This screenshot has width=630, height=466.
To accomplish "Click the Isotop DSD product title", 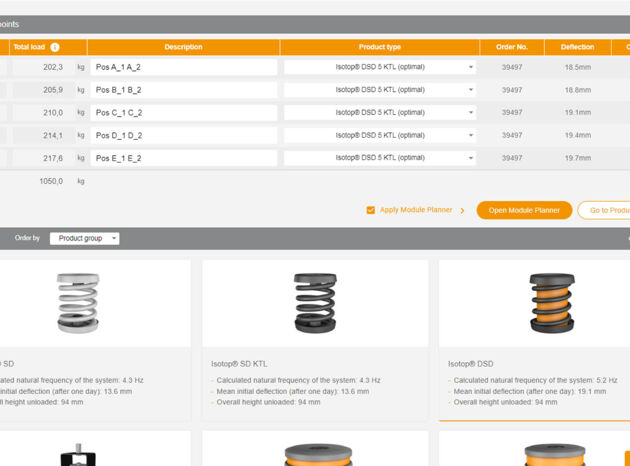I will [x=470, y=364].
